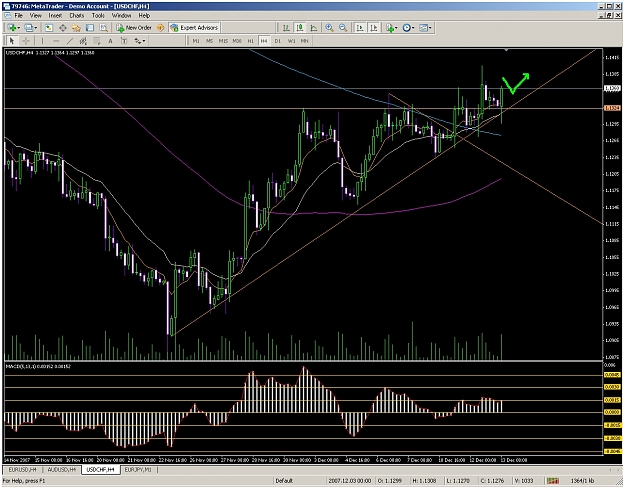Screen dimensions: 625x487
Task: Activate the standard cursor mode
Action: (x=12, y=41)
